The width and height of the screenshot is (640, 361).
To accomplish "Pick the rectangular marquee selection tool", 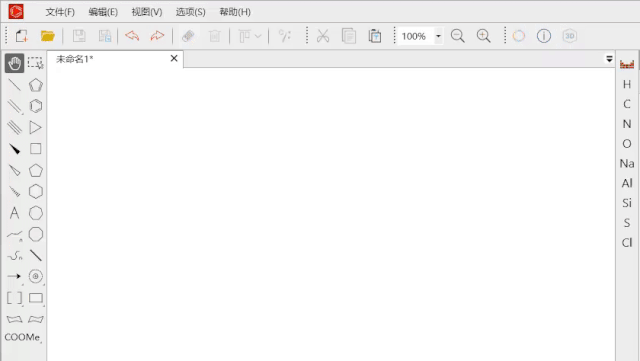I will pos(36,63).
